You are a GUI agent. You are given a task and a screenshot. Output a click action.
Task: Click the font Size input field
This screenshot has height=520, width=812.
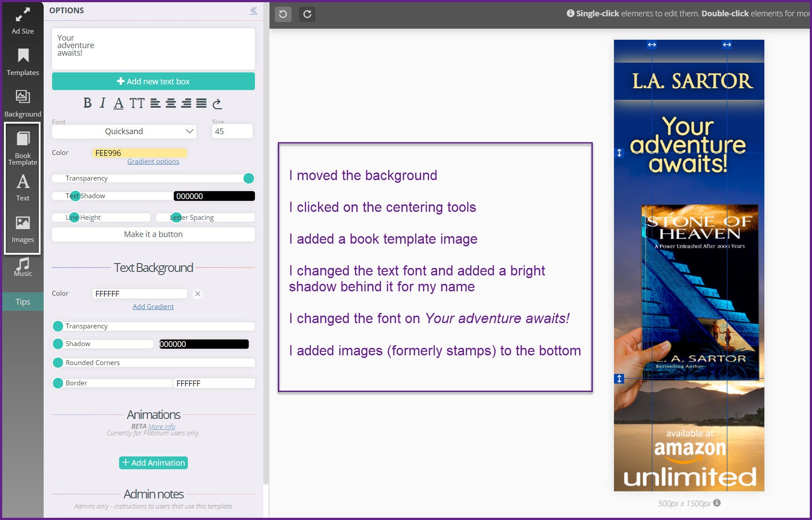pyautogui.click(x=232, y=131)
